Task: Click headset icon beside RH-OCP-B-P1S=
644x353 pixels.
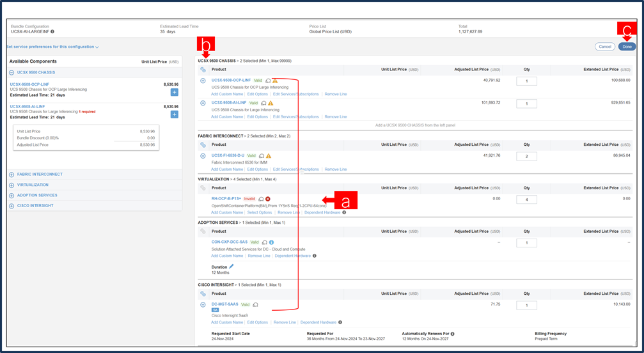Action: [261, 199]
